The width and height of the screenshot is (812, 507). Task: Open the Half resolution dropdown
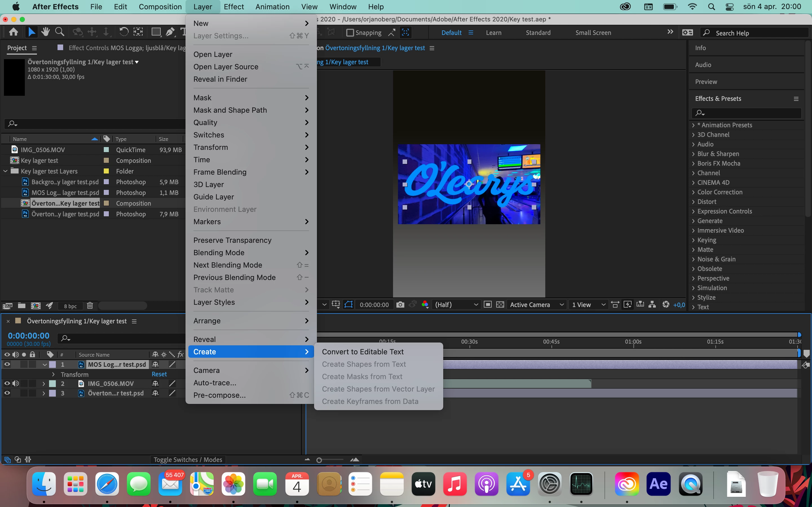(456, 304)
